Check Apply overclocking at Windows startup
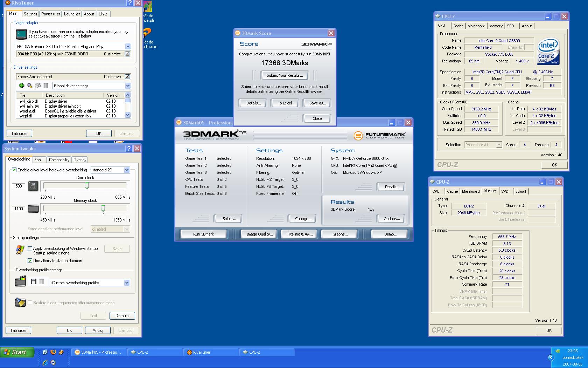588x368 pixels. (30, 248)
